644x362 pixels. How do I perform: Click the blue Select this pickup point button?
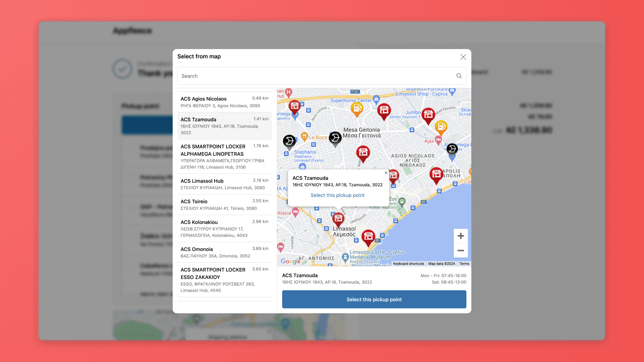click(374, 299)
